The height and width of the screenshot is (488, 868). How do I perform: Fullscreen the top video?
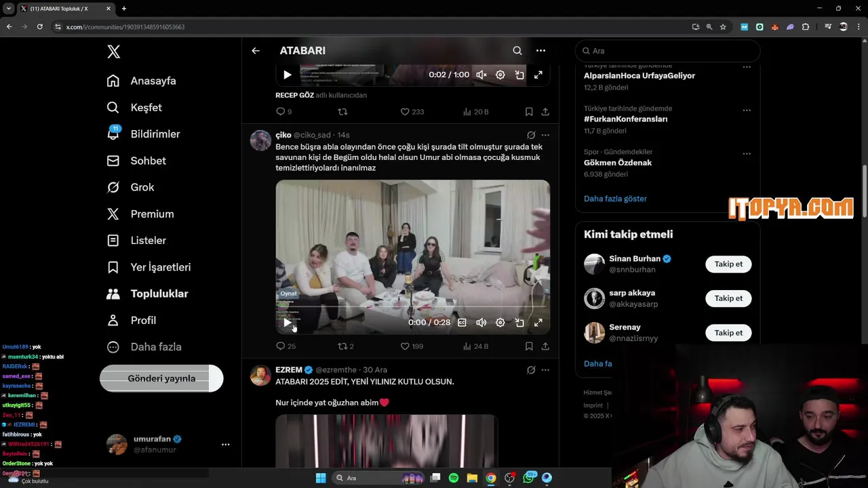click(x=538, y=75)
